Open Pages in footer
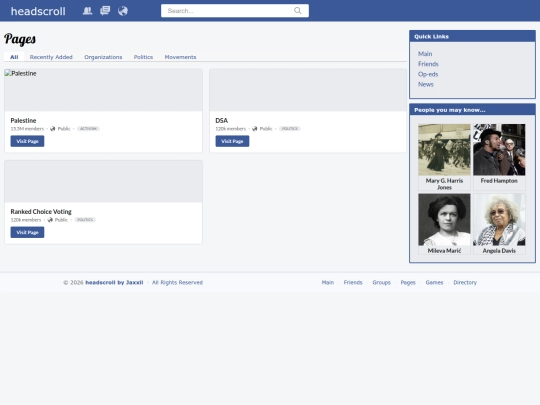Viewport: 540px width, 405px height. click(x=408, y=282)
